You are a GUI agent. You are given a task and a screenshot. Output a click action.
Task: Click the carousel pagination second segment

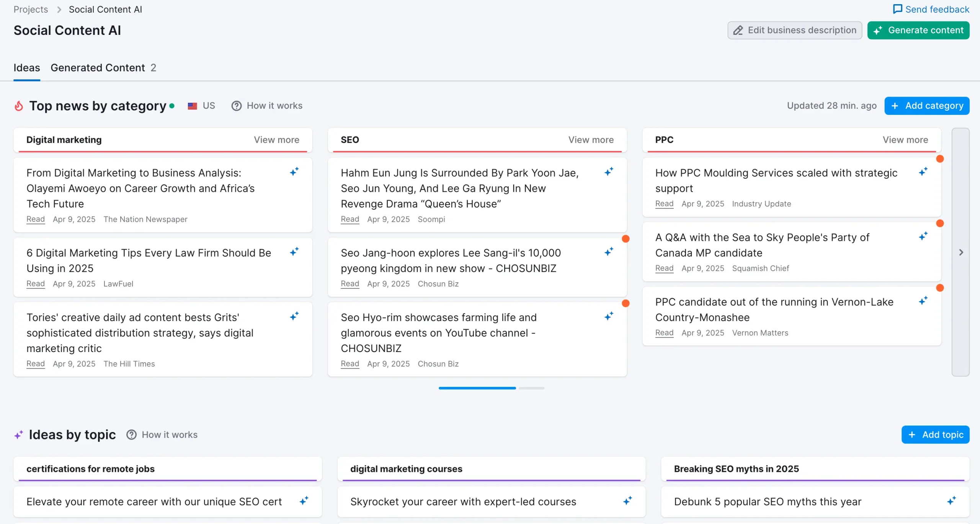click(x=531, y=388)
